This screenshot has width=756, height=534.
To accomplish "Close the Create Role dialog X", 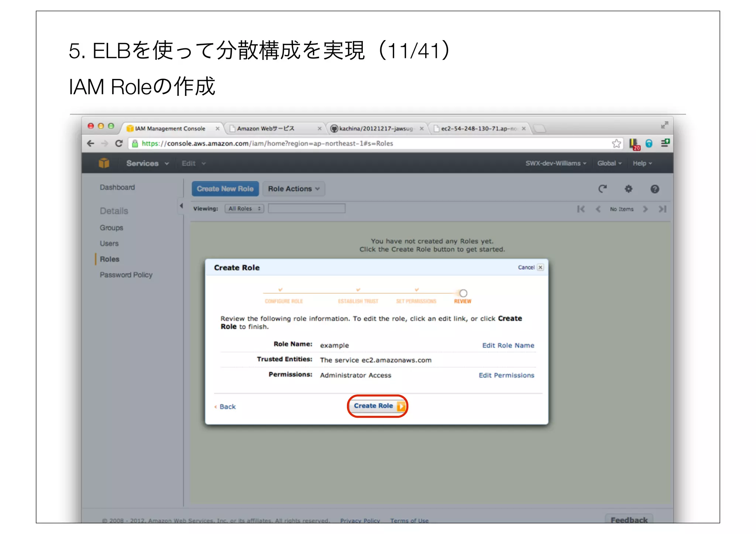I will (540, 267).
